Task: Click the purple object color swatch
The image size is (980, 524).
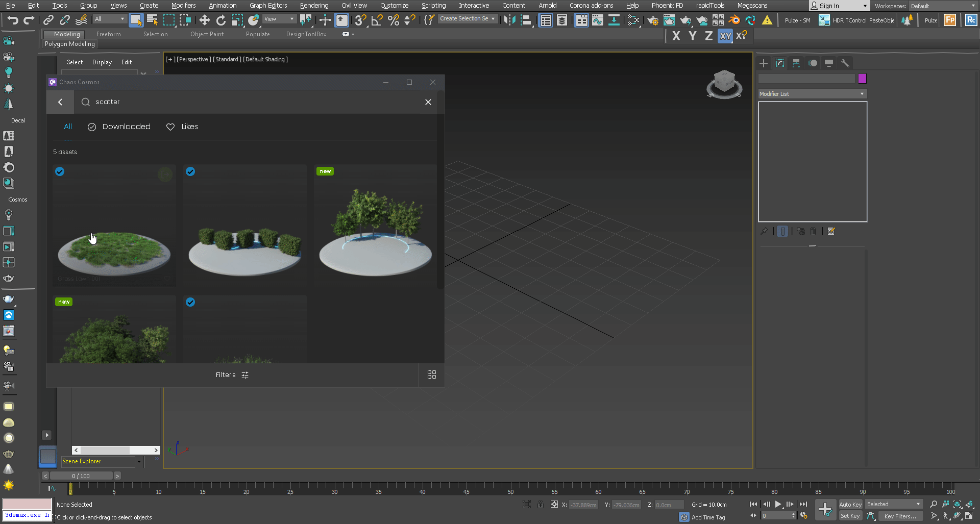Action: click(862, 79)
